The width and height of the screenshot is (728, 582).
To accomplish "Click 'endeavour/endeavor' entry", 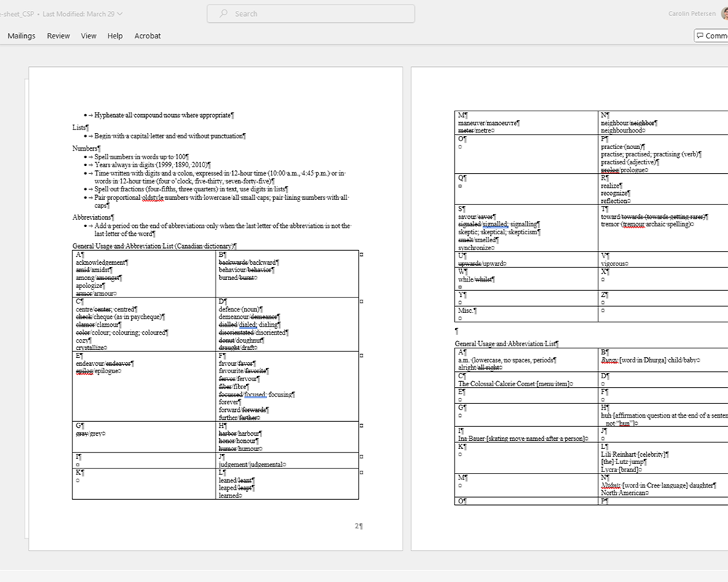I will pyautogui.click(x=103, y=364).
